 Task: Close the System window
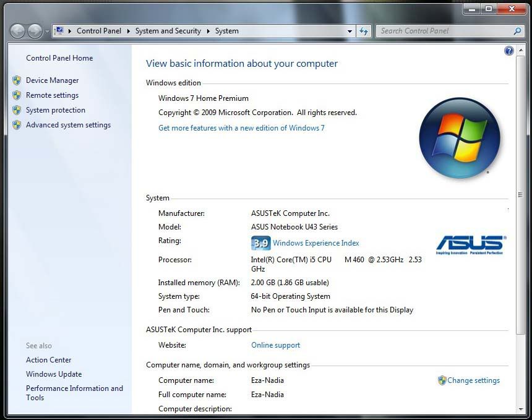point(512,9)
